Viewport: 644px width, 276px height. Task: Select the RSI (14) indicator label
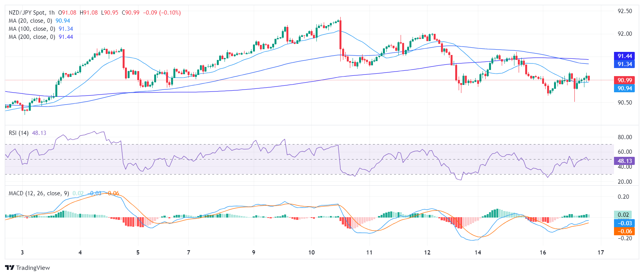coord(18,133)
